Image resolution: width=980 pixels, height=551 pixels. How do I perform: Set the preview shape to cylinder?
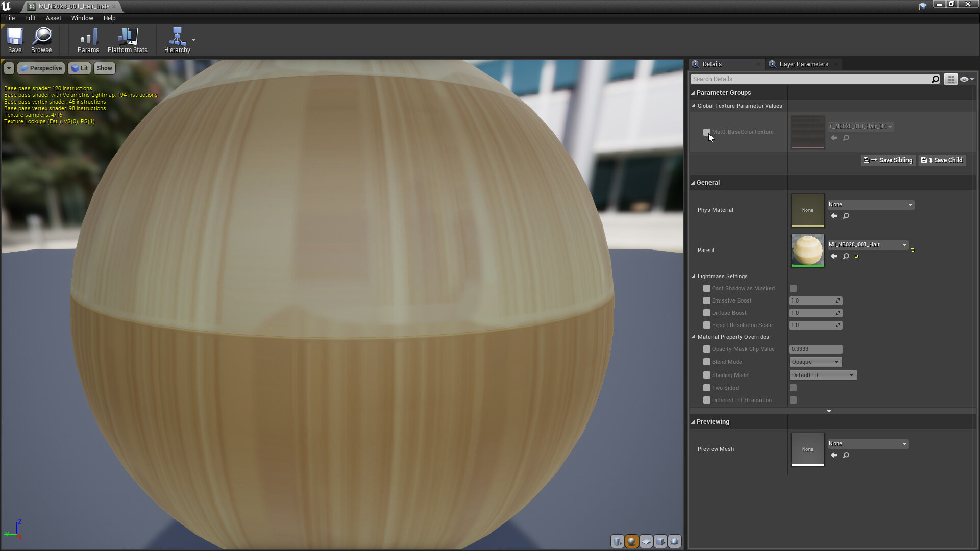[x=618, y=541]
